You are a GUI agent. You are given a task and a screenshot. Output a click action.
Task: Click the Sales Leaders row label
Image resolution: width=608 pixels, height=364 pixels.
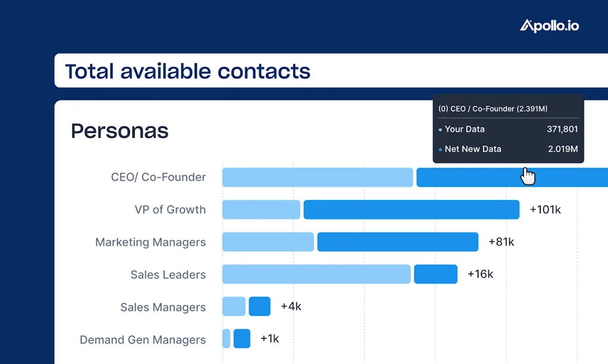pyautogui.click(x=168, y=275)
